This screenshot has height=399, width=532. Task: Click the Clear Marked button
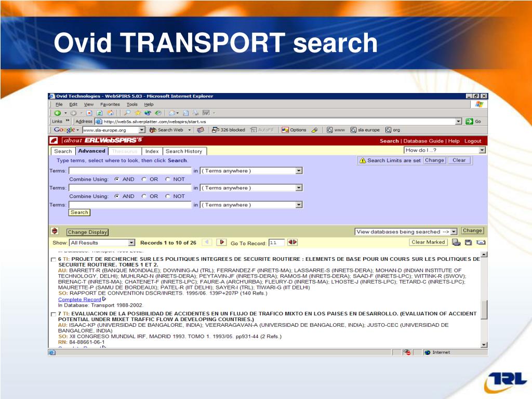point(428,242)
